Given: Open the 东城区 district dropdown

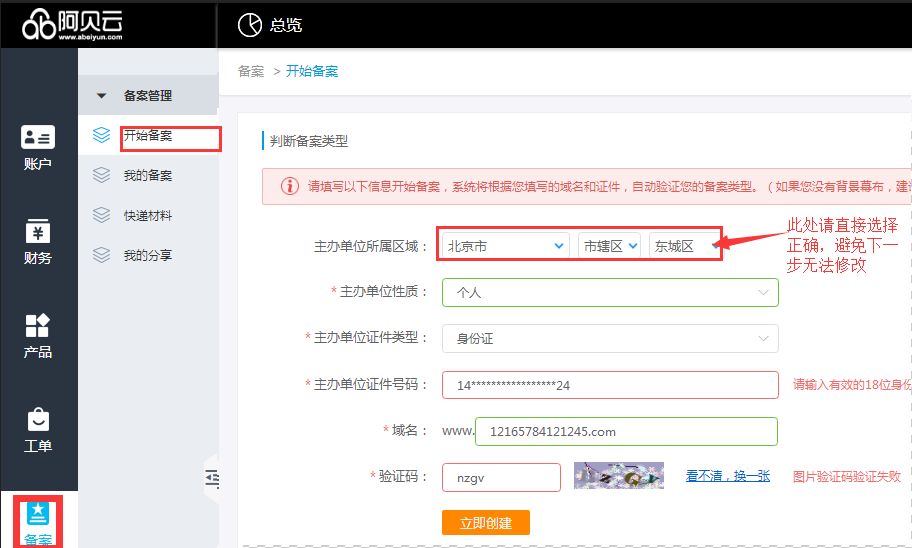Looking at the screenshot, I should pyautogui.click(x=685, y=245).
